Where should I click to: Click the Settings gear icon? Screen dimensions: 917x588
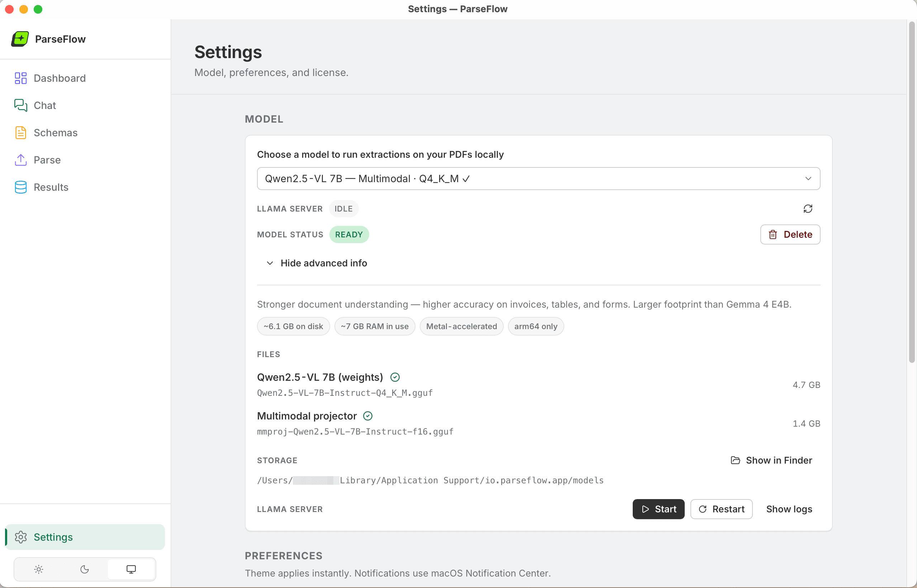point(21,537)
